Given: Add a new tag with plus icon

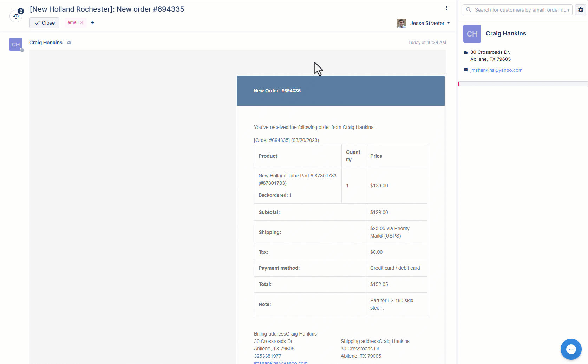Looking at the screenshot, I should coord(92,23).
